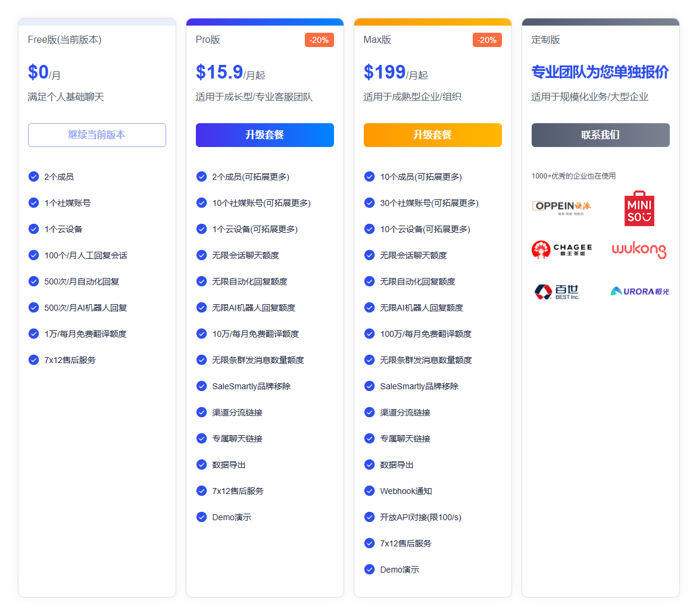This screenshot has height=616, width=696.
Task: Click 7x12售后服务 in Max plan
Action: pyautogui.click(x=405, y=543)
